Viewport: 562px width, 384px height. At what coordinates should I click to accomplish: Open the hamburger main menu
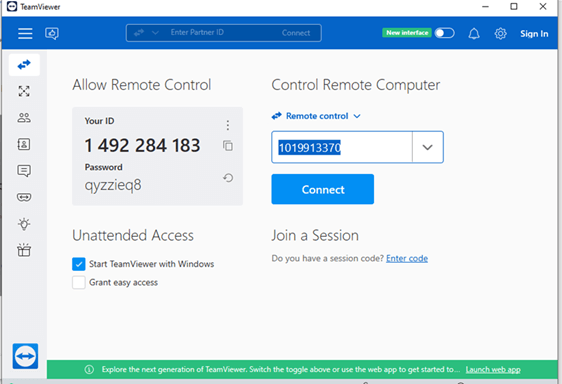point(25,33)
